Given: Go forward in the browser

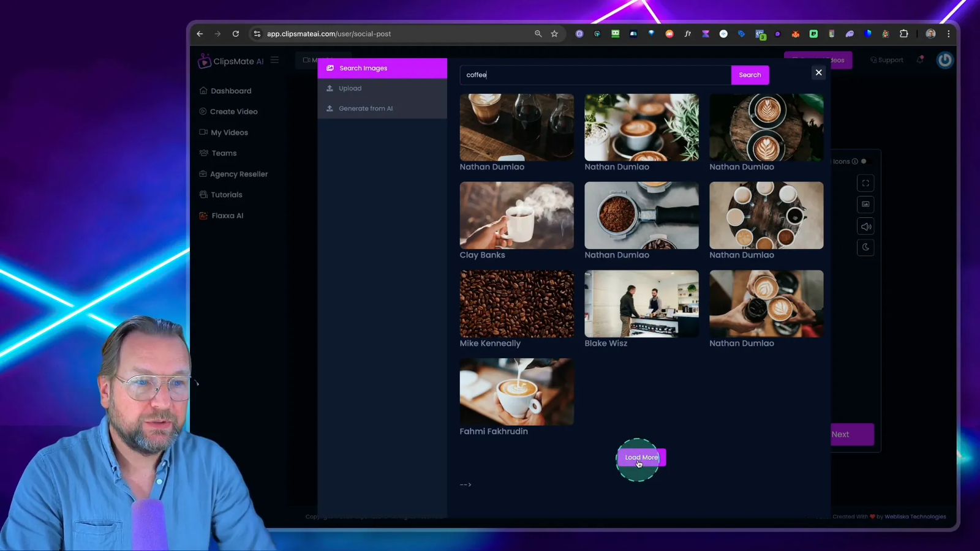Looking at the screenshot, I should click(x=217, y=34).
